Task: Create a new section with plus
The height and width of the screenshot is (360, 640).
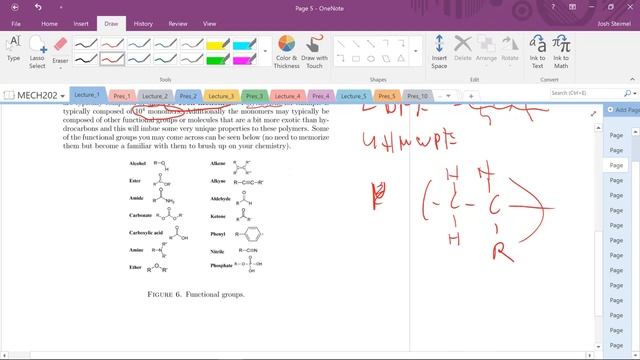Action: 471,96
